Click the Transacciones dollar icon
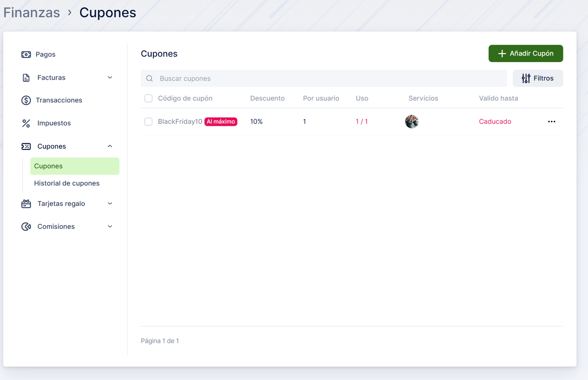This screenshot has height=380, width=588. 26,100
